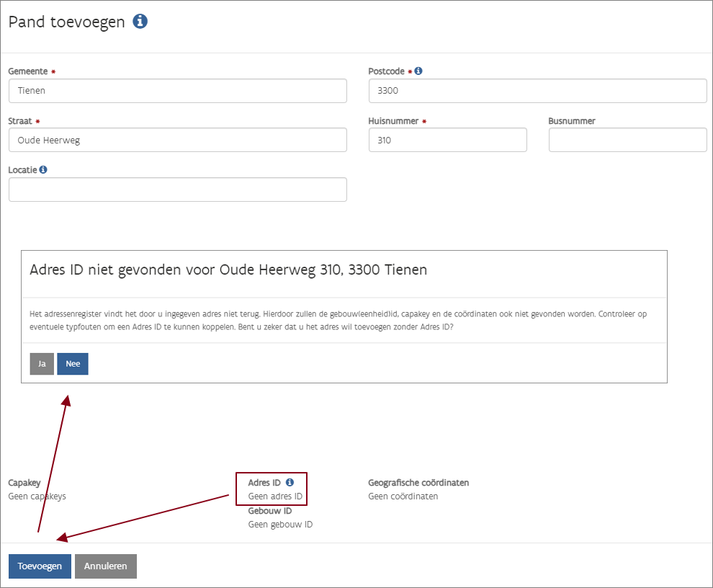Click the info icon beside Pand toevoegen
Viewport: 713px width, 588px height.
(x=140, y=22)
